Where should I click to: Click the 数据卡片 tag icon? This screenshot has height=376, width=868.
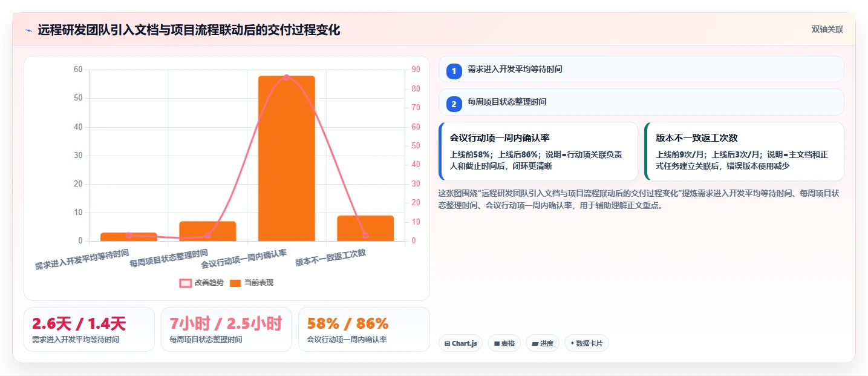pyautogui.click(x=572, y=343)
